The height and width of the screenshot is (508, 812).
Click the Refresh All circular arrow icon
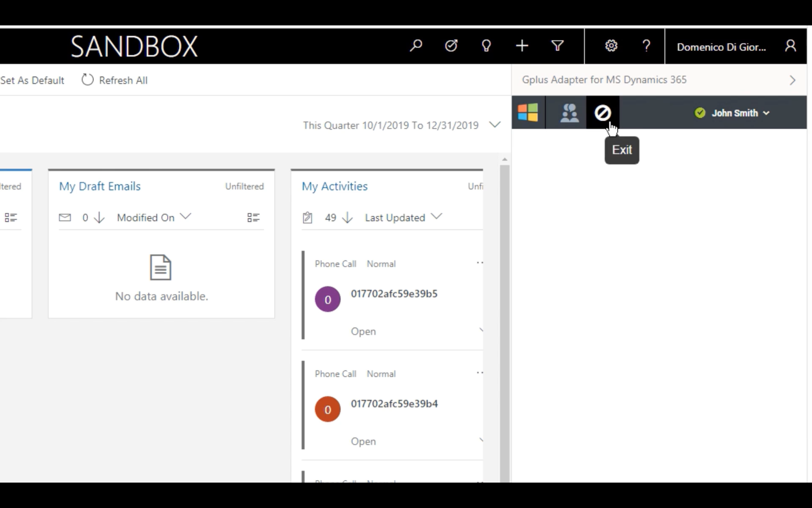click(x=88, y=80)
